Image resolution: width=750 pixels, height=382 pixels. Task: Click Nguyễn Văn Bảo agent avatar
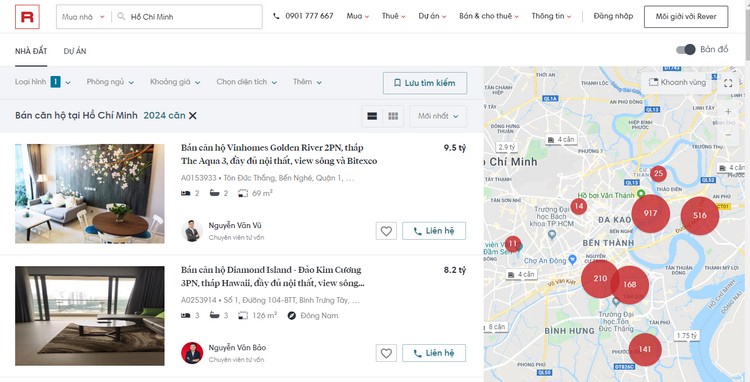click(x=192, y=353)
